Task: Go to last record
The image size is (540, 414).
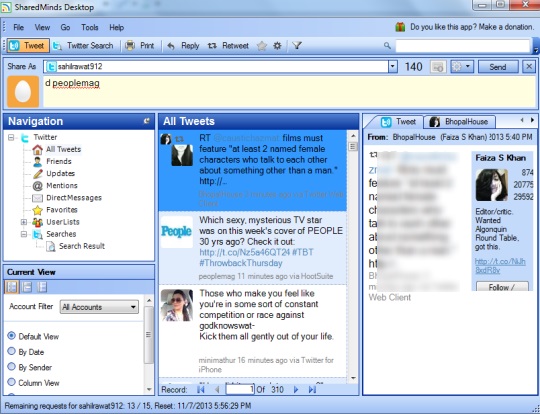Action: coord(312,390)
